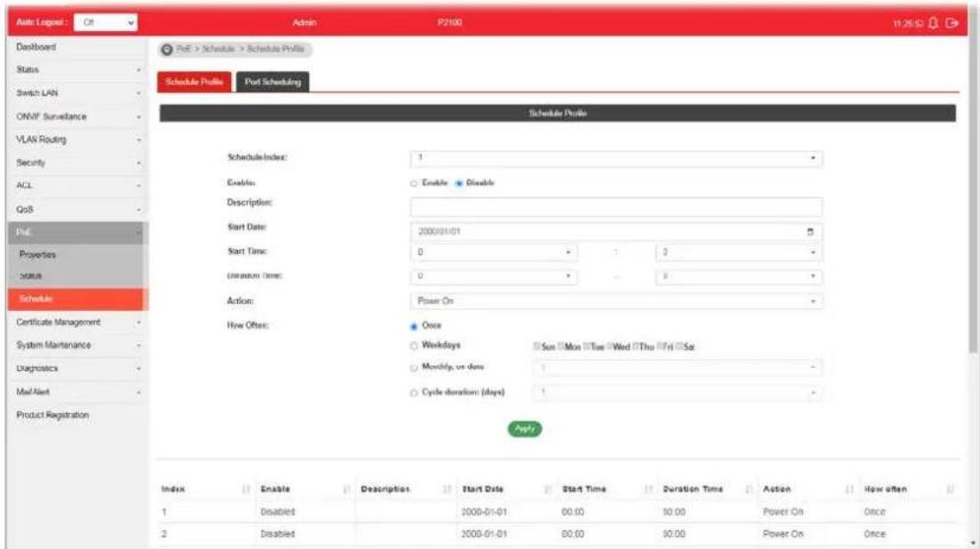The height and width of the screenshot is (549, 980).
Task: Click PoE in the breadcrumb path
Action: 183,49
